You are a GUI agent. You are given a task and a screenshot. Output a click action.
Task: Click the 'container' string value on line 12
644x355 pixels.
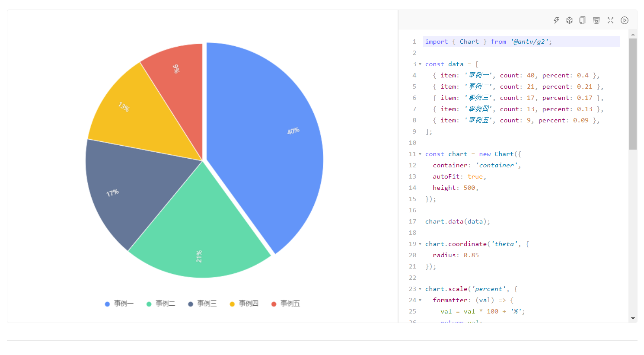(497, 165)
